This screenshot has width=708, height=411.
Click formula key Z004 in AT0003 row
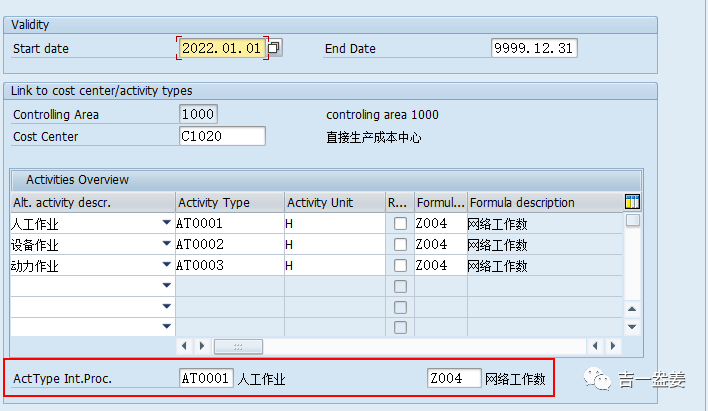coord(441,265)
